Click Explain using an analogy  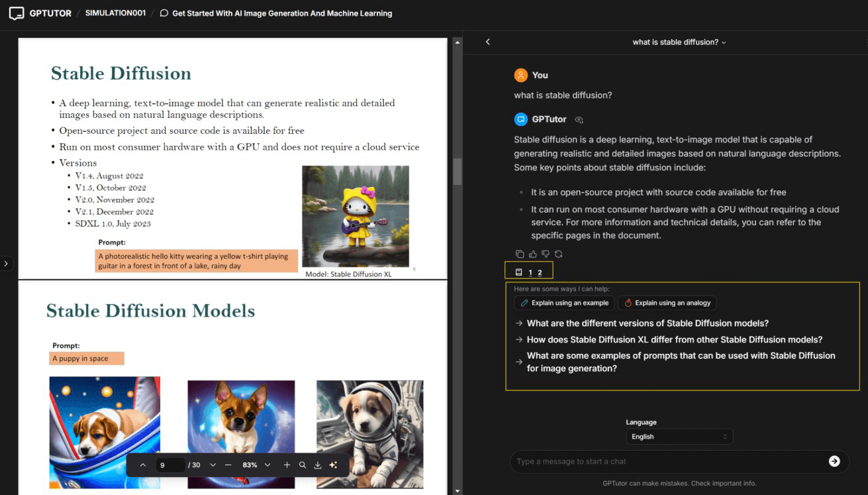(x=667, y=303)
